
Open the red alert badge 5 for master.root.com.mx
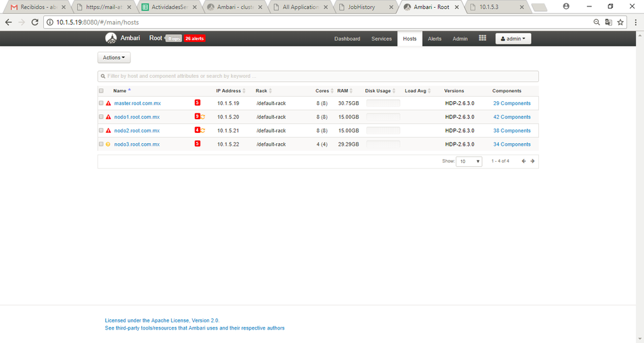(x=197, y=103)
